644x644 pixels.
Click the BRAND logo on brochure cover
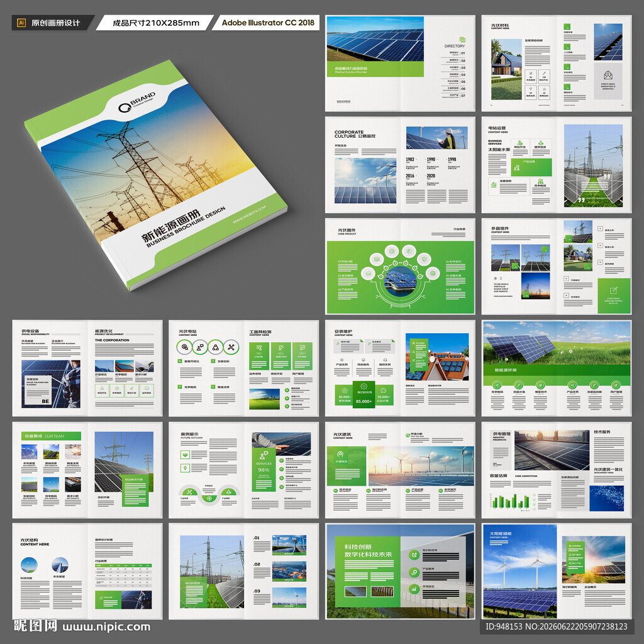[136, 103]
